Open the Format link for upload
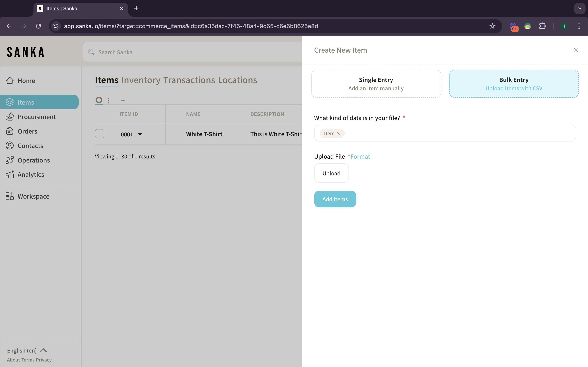 point(360,157)
